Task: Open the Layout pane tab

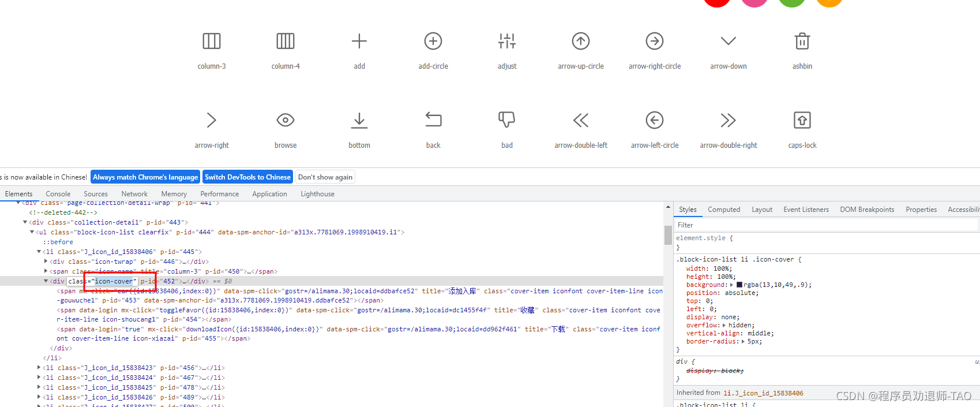Action: tap(762, 210)
